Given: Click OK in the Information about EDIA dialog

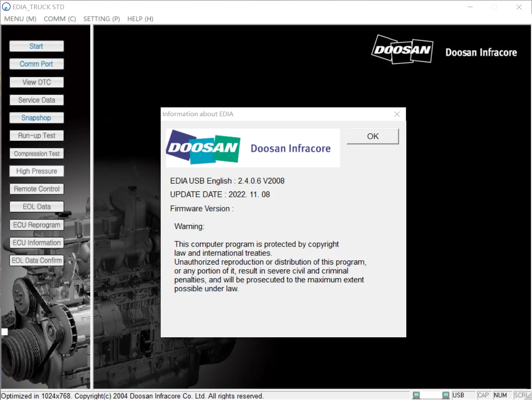Looking at the screenshot, I should pyautogui.click(x=373, y=136).
